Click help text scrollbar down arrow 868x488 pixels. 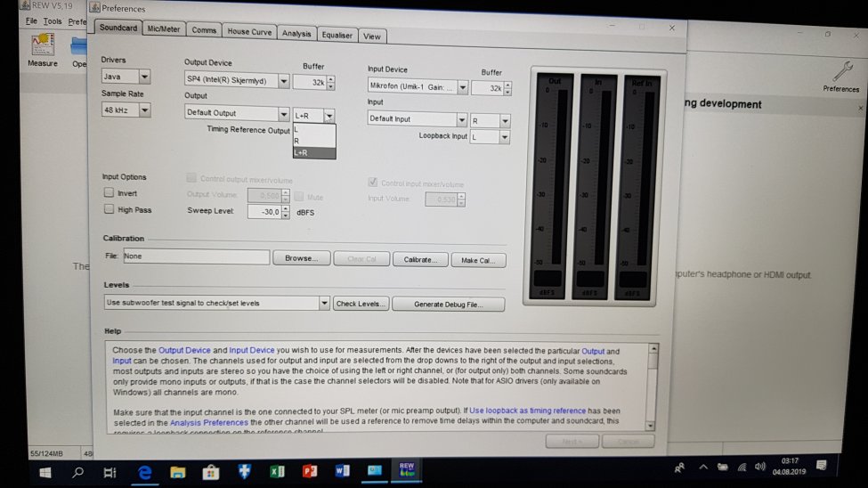(x=650, y=426)
